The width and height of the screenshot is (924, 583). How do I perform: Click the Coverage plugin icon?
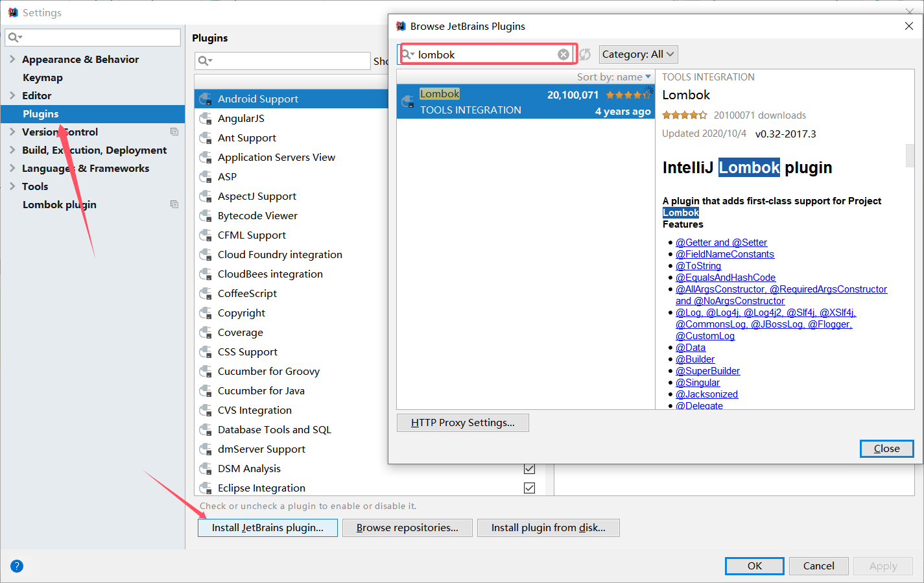pos(206,333)
